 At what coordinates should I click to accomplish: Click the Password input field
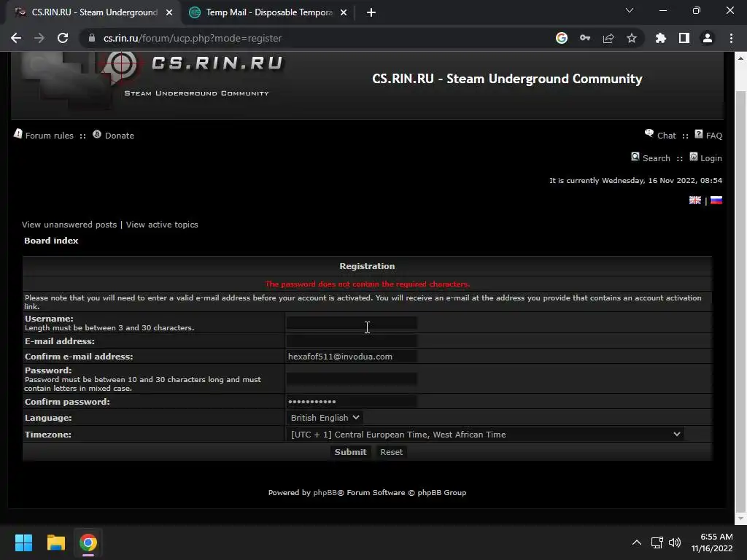[x=352, y=378]
